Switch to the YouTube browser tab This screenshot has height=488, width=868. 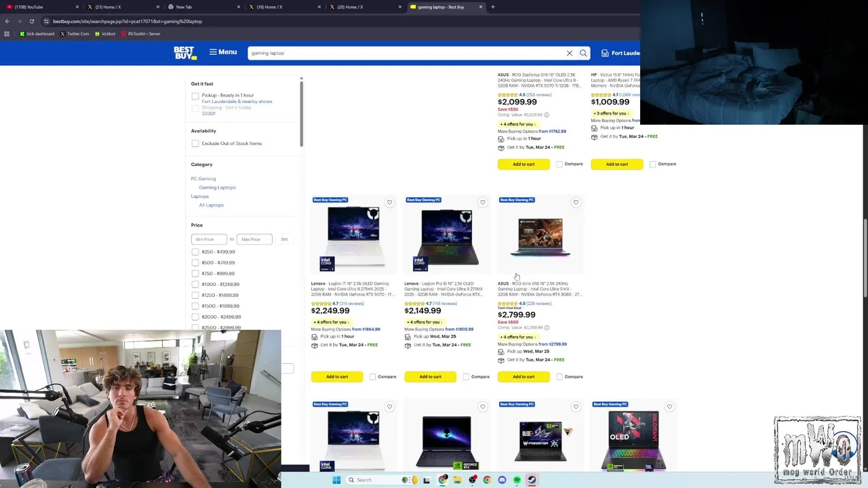(42, 7)
